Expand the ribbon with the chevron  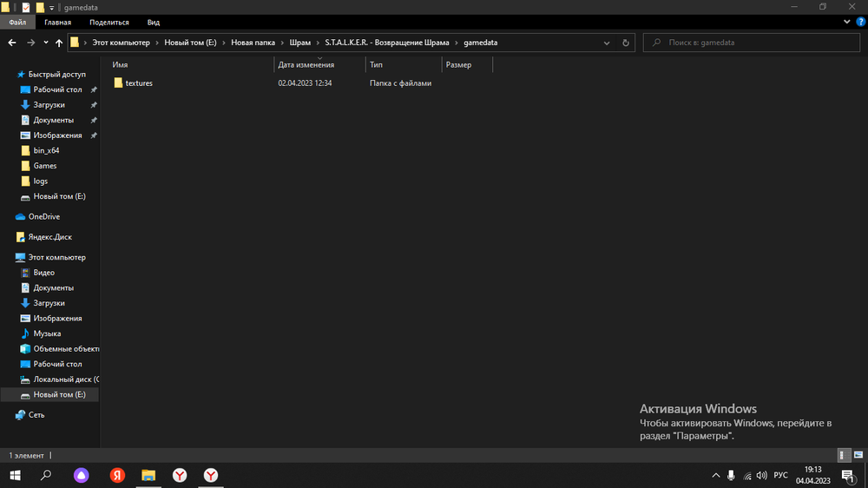(847, 23)
